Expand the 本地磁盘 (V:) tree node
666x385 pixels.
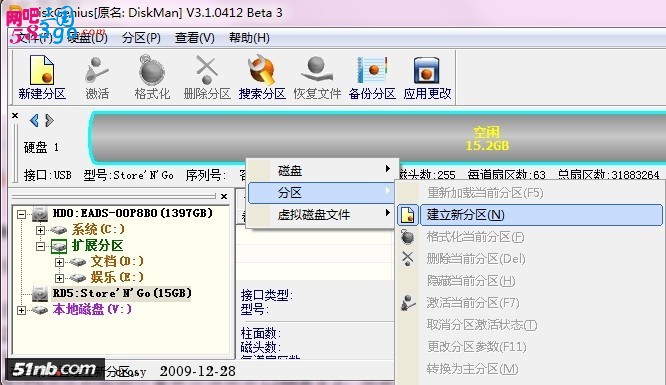[21, 310]
